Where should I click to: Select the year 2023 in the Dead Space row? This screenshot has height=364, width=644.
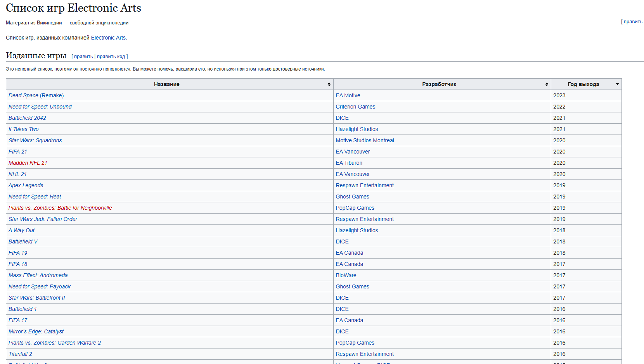click(559, 95)
